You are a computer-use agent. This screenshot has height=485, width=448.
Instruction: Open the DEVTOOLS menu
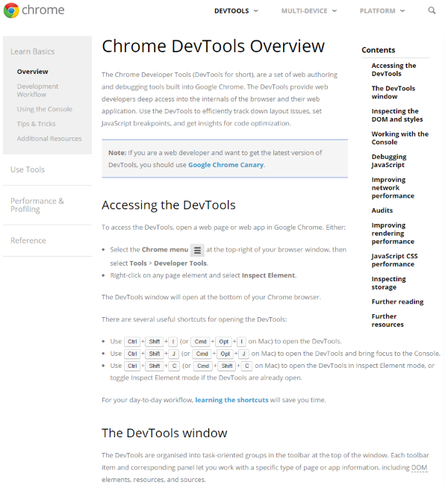(x=231, y=11)
